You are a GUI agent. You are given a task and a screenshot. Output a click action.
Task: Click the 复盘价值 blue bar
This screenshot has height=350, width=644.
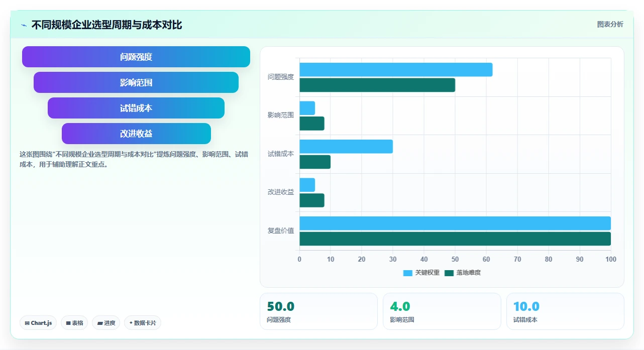pyautogui.click(x=455, y=223)
